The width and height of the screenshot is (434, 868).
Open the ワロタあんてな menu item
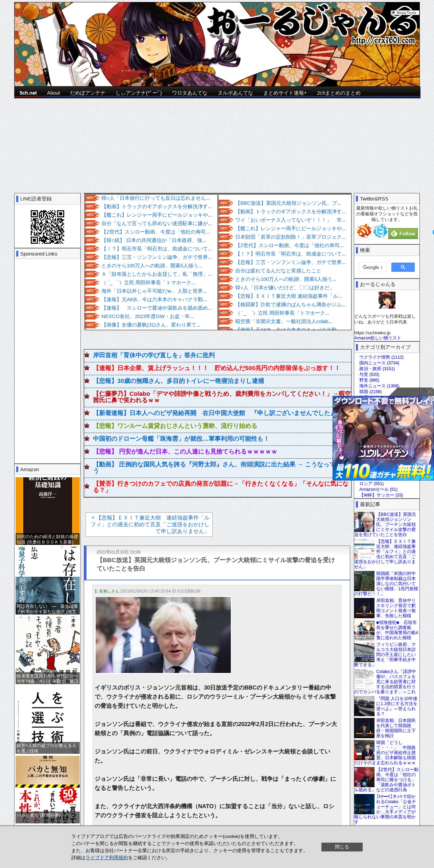190,93
